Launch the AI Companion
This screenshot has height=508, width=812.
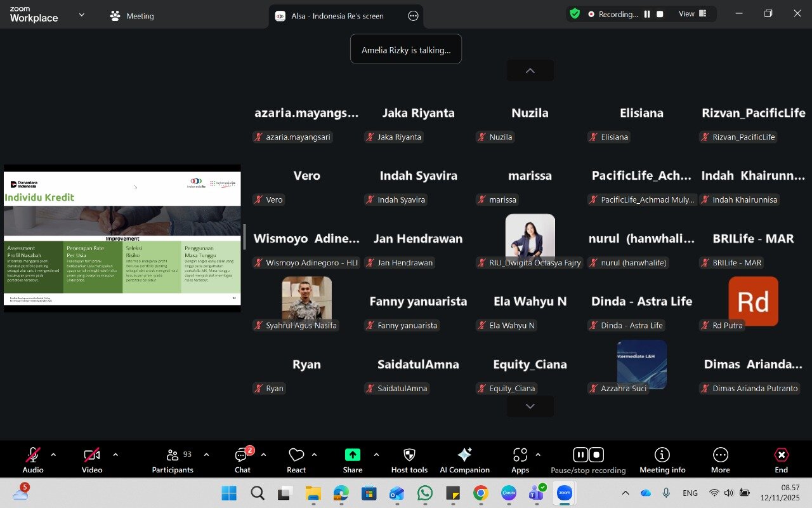(x=464, y=459)
